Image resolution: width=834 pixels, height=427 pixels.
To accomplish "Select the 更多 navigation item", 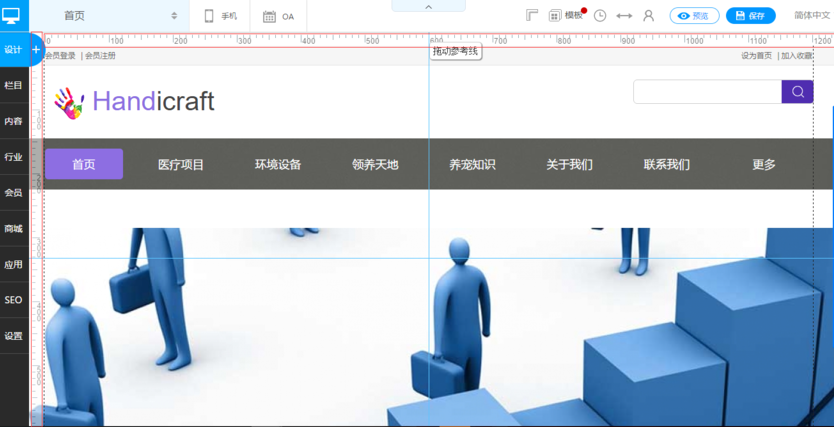I will click(x=764, y=165).
